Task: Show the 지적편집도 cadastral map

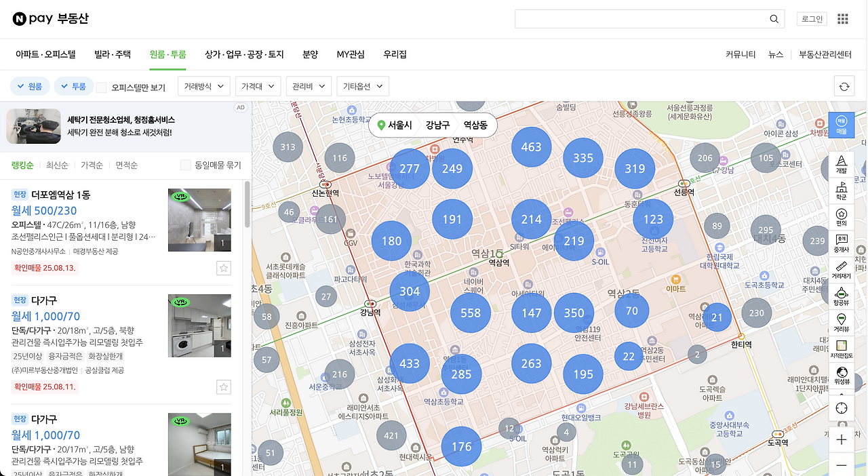Action: [842, 350]
